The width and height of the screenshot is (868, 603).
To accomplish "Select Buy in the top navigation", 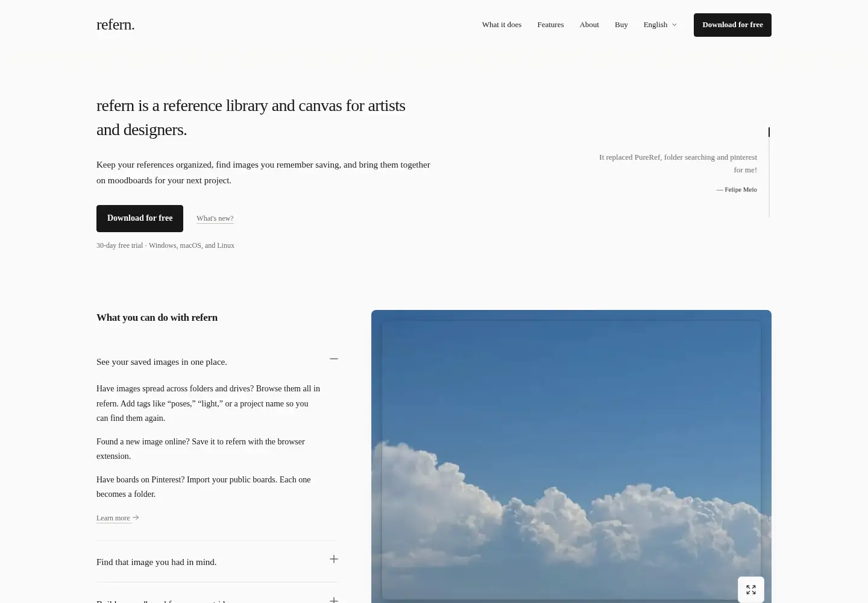I will coord(621,25).
